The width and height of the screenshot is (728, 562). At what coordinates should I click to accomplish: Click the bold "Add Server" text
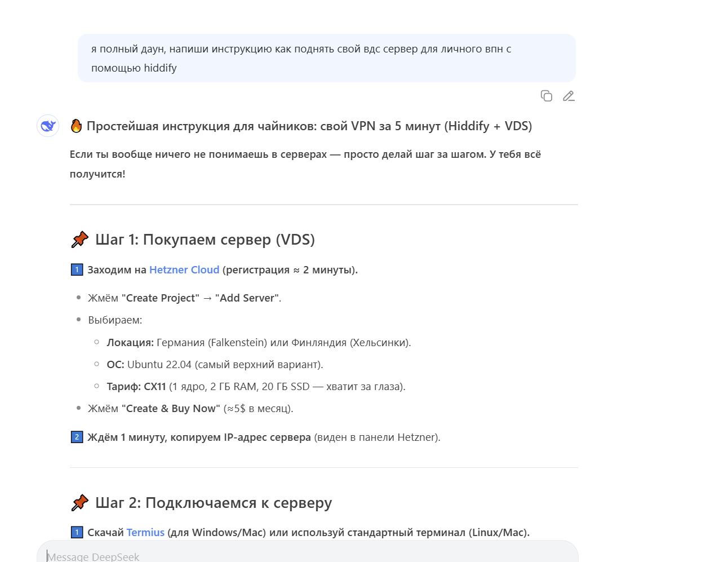tap(247, 298)
